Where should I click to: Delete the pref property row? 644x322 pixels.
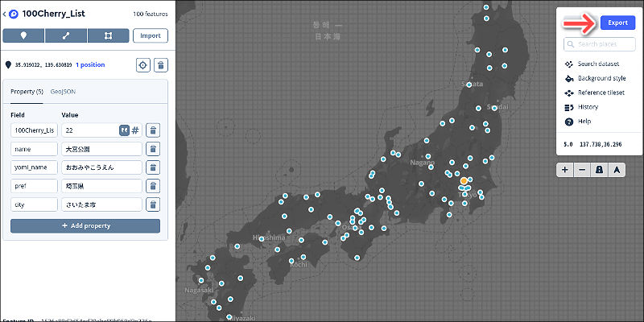click(153, 186)
